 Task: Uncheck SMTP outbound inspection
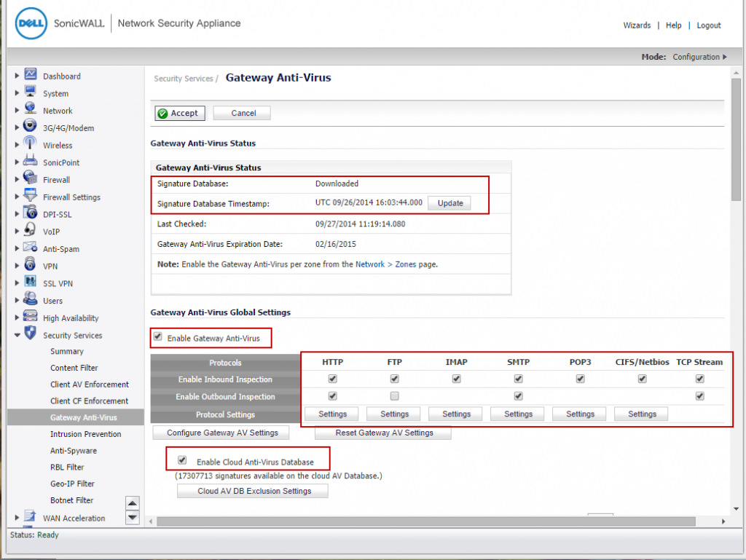click(x=519, y=396)
